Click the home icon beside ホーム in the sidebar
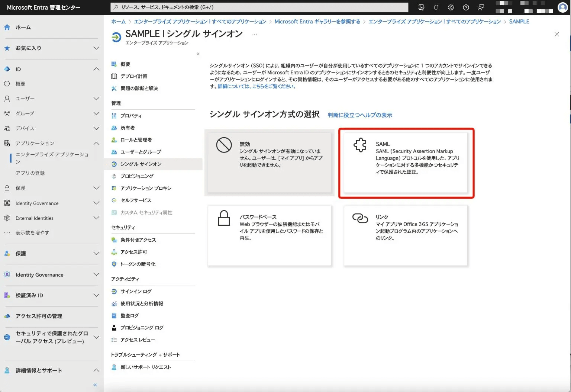The image size is (571, 392). click(x=7, y=27)
